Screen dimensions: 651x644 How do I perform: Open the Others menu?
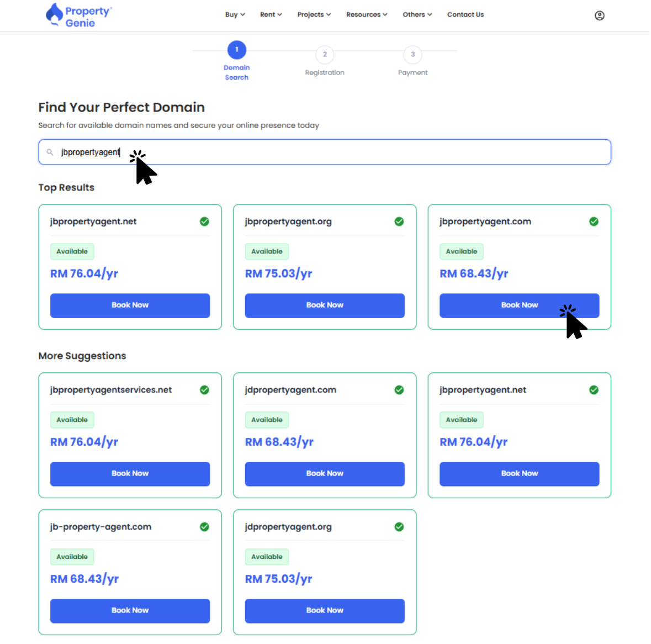[417, 15]
